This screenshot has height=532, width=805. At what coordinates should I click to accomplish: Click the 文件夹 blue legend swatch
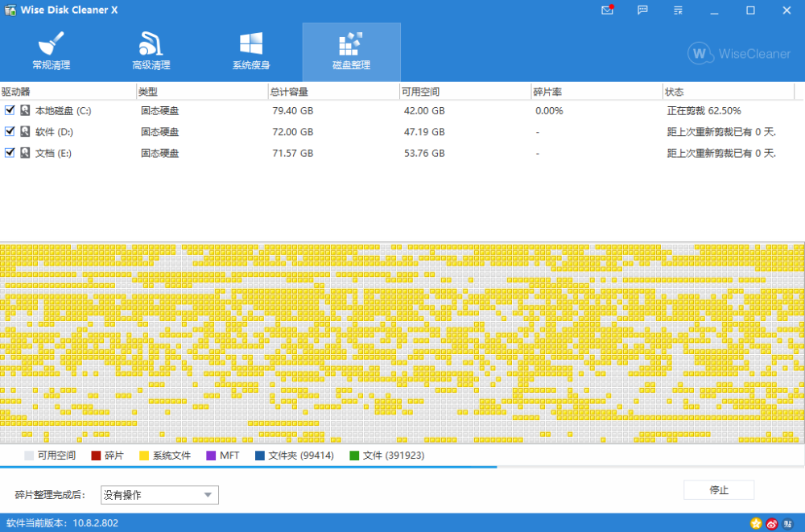(260, 456)
